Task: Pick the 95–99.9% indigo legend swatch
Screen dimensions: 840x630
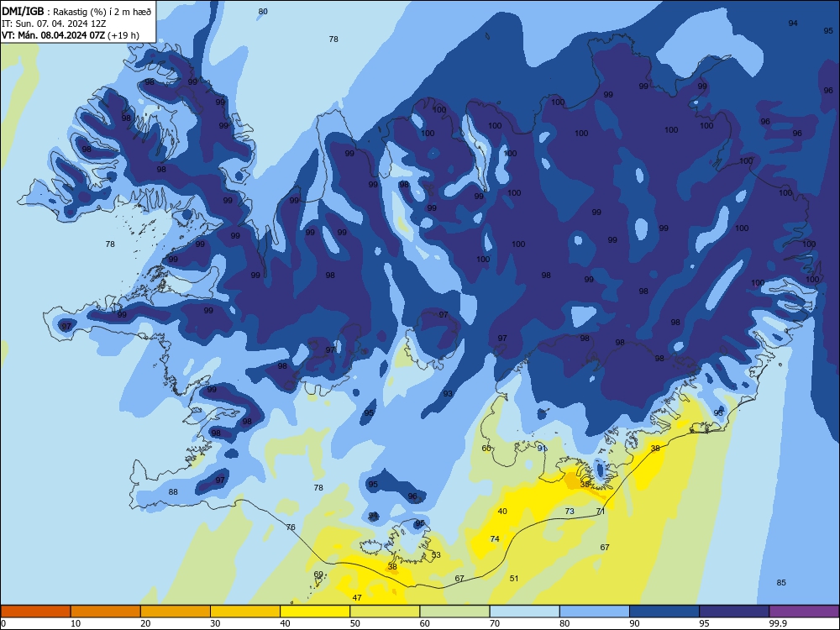Action: [x=734, y=612]
